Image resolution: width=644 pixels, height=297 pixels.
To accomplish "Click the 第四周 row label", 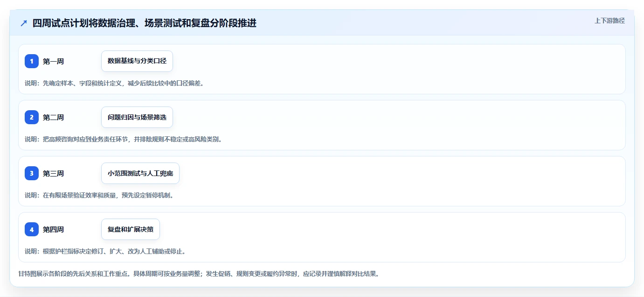I will click(53, 229).
